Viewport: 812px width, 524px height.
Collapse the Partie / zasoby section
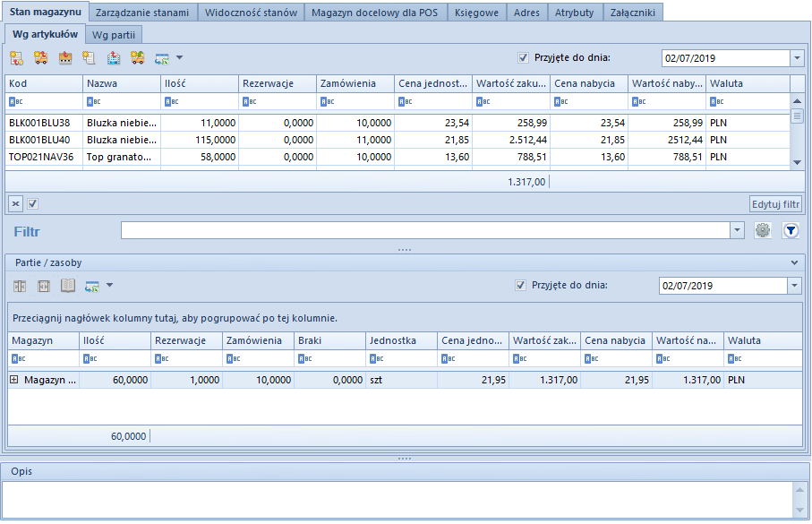[794, 262]
